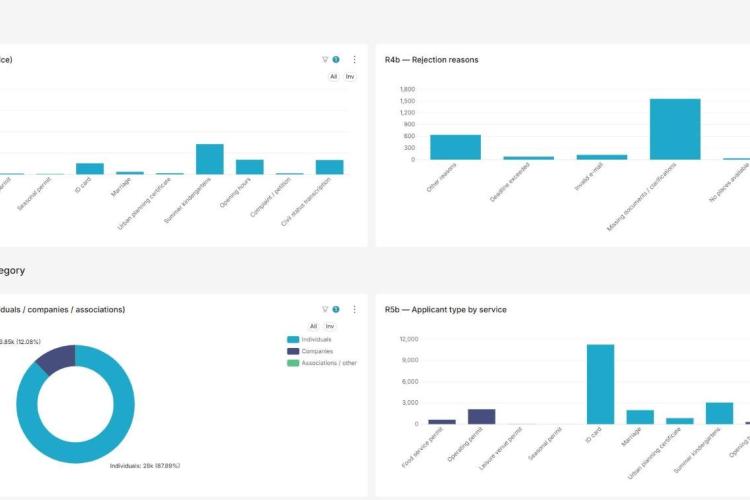Click the 12,000 y-axis value in R5b
This screenshot has height=500, width=750.
pos(409,339)
